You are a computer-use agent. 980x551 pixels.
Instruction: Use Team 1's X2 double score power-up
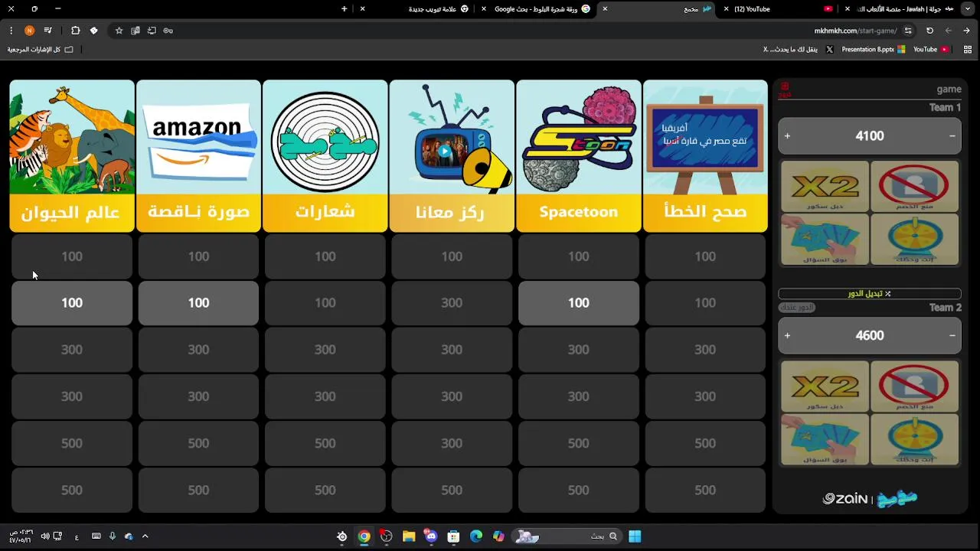pos(825,186)
